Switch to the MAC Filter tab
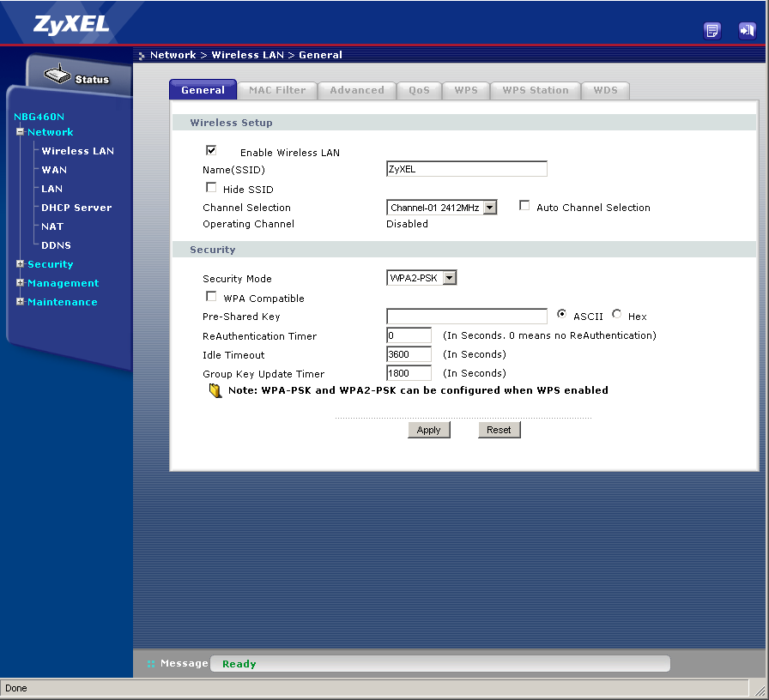The width and height of the screenshot is (769, 700). pos(277,90)
